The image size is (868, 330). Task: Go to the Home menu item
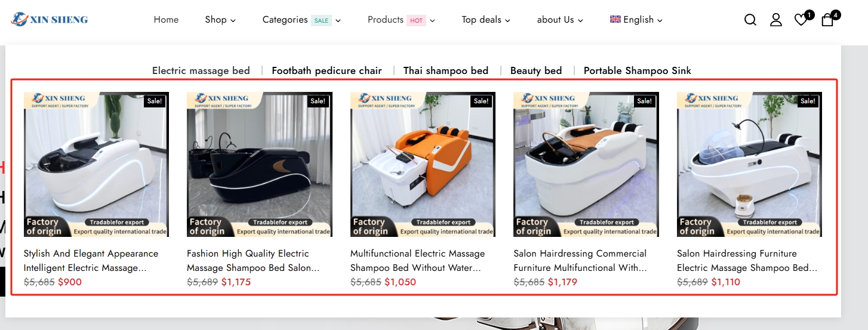[166, 20]
